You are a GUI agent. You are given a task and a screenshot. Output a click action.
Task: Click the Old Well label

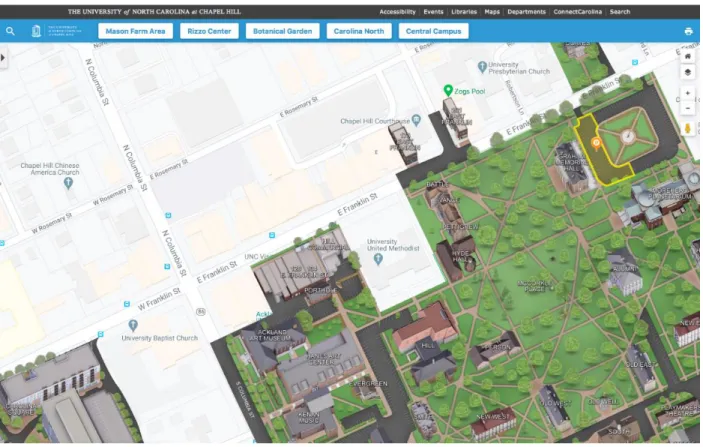[x=603, y=402]
